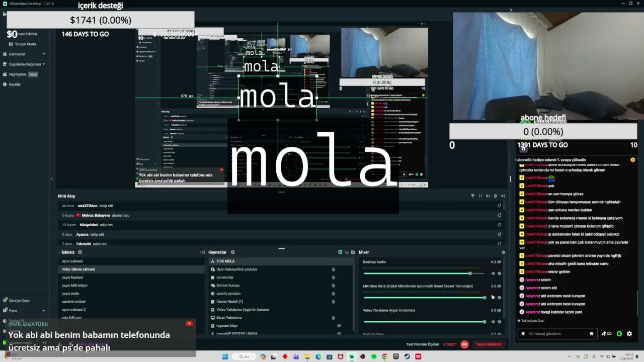The width and height of the screenshot is (644, 362).
Task: Add a new scene with plus icon
Action: pyautogui.click(x=80, y=252)
